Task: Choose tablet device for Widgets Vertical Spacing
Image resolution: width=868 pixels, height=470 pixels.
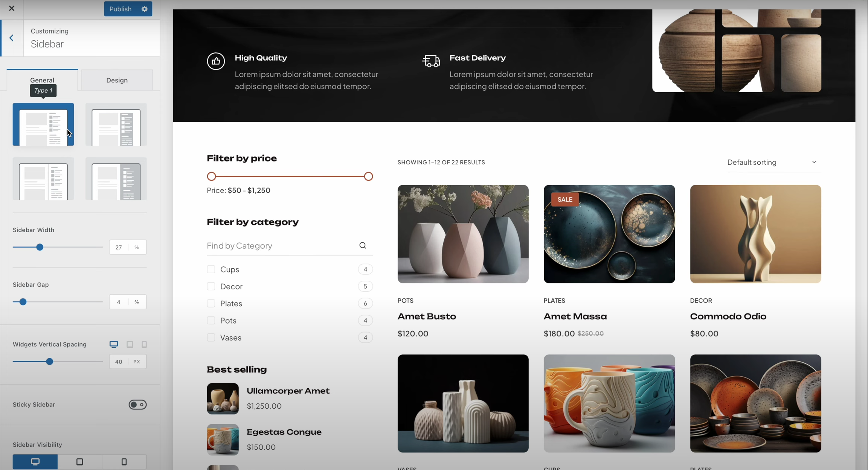Action: pos(130,344)
